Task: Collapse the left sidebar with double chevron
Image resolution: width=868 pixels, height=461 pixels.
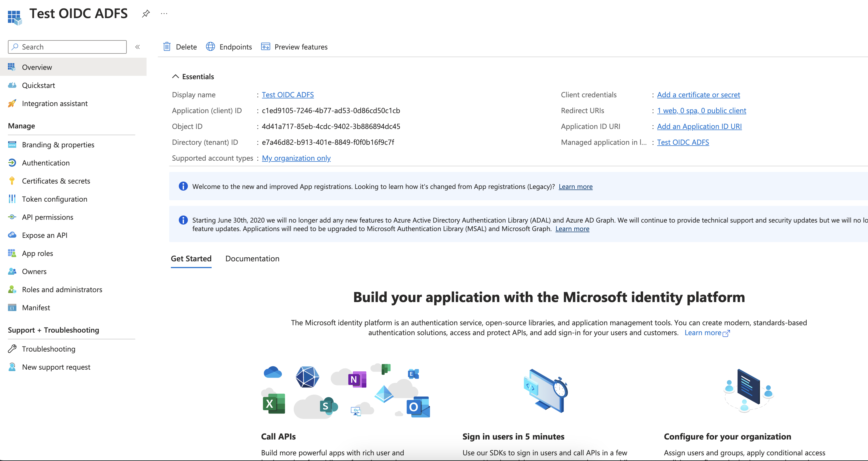Action: 137,47
